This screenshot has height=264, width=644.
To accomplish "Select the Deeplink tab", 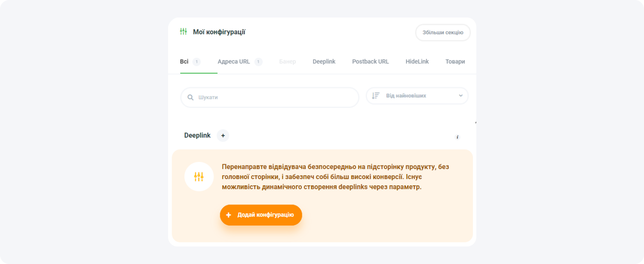I will tap(324, 62).
